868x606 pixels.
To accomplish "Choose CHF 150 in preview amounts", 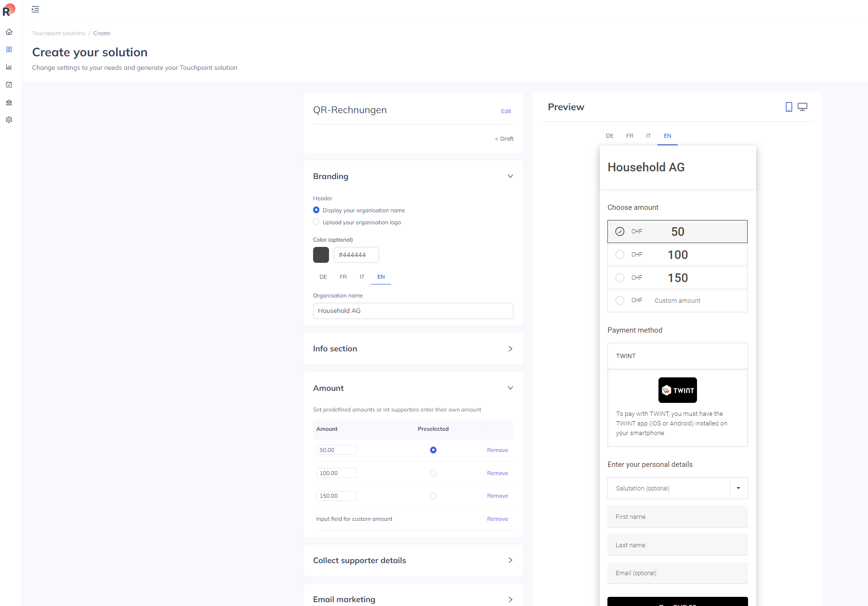I will click(x=677, y=278).
